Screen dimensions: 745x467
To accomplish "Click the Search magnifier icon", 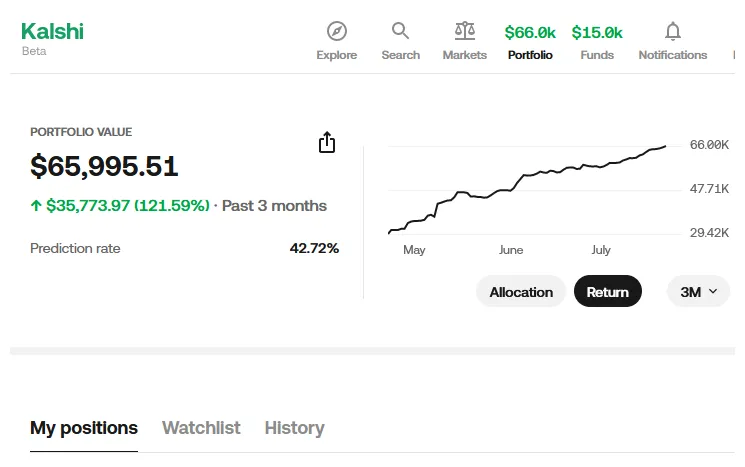I will point(400,31).
